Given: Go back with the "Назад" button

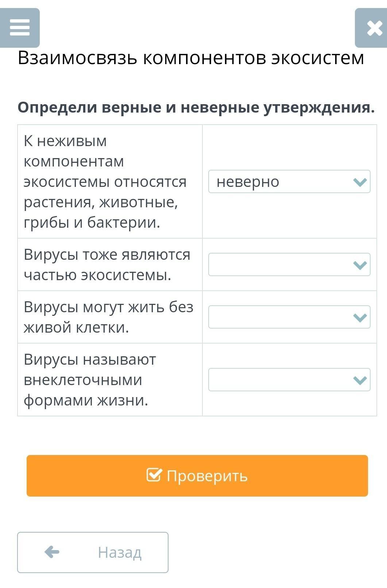Looking at the screenshot, I should tap(93, 552).
